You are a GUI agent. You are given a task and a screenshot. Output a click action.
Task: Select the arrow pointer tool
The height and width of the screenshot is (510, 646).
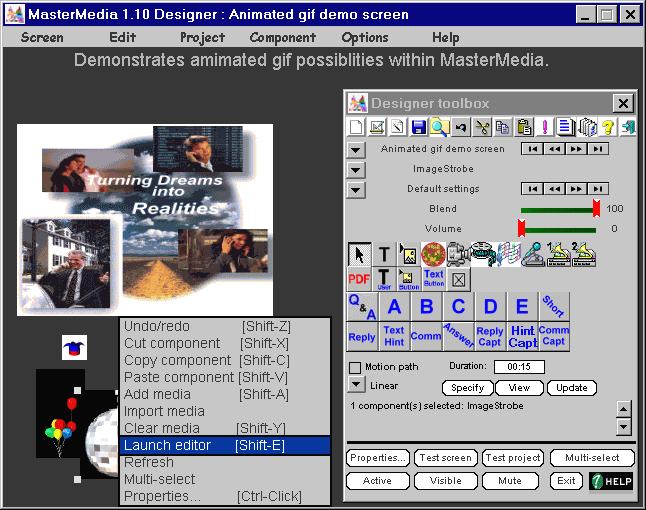[x=359, y=254]
